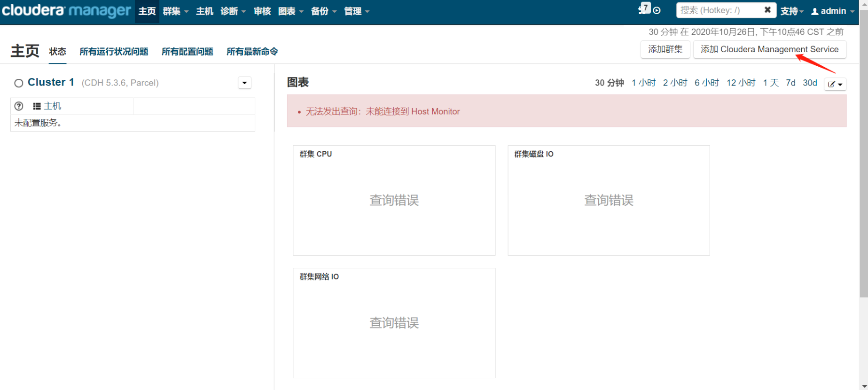Open 主机 in the top navbar
The image size is (868, 390).
(205, 11)
